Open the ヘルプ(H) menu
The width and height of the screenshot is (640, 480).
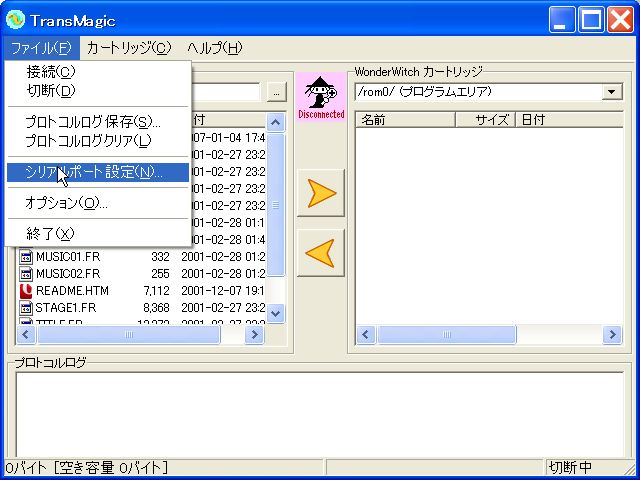215,48
